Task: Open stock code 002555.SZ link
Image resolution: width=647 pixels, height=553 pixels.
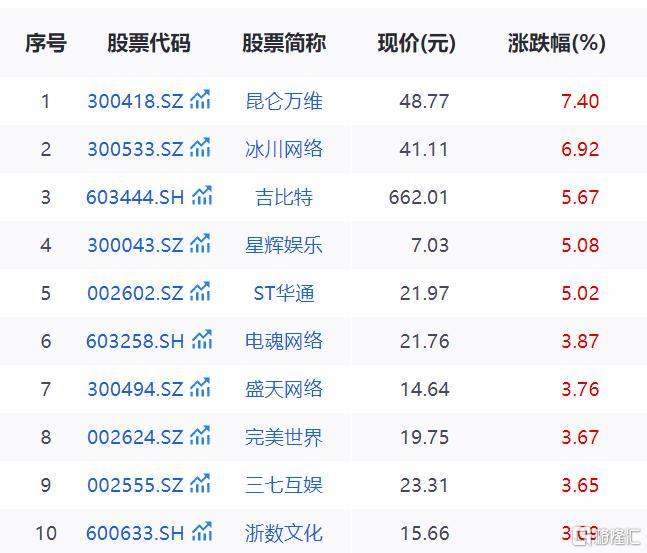Action: [x=135, y=485]
